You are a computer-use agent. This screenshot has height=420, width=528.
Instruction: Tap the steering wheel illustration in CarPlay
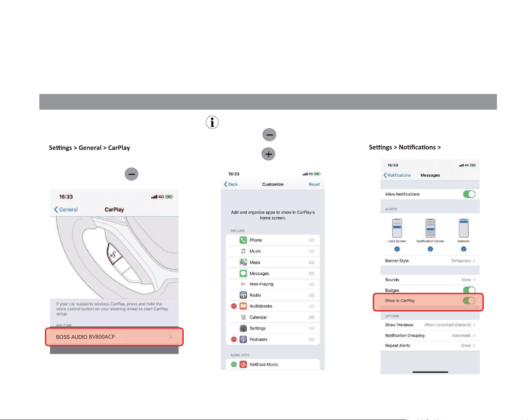click(114, 258)
